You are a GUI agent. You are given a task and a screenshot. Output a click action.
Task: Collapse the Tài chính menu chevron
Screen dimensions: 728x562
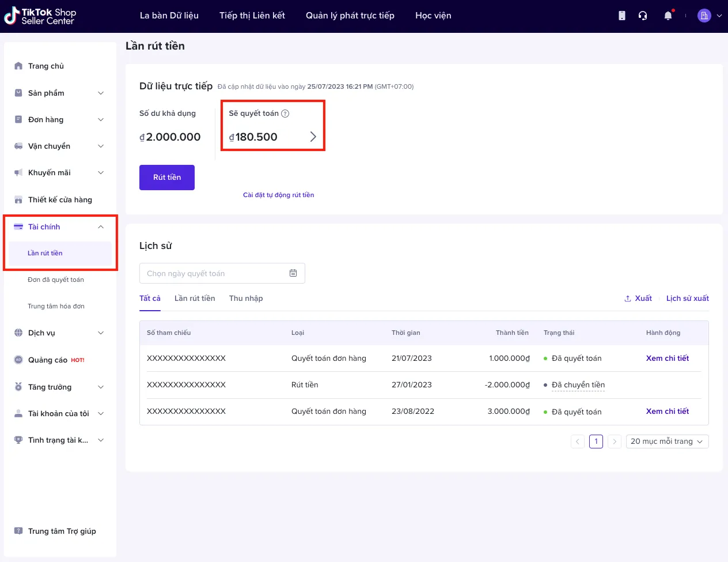point(101,227)
